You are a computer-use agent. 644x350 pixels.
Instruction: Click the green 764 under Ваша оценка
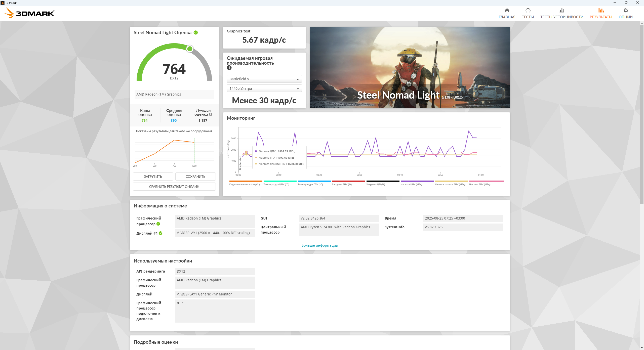pos(145,120)
